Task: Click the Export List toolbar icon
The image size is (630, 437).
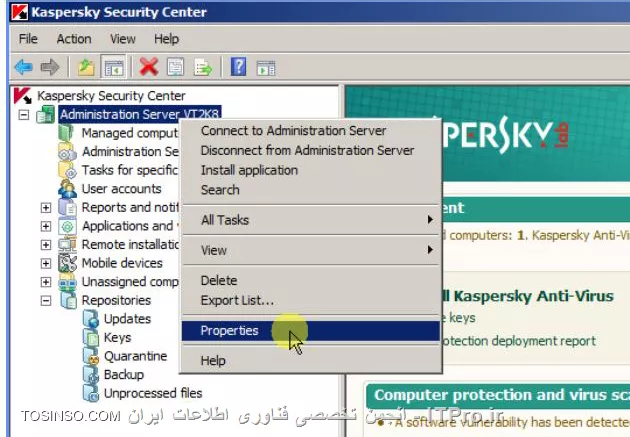Action: point(203,67)
